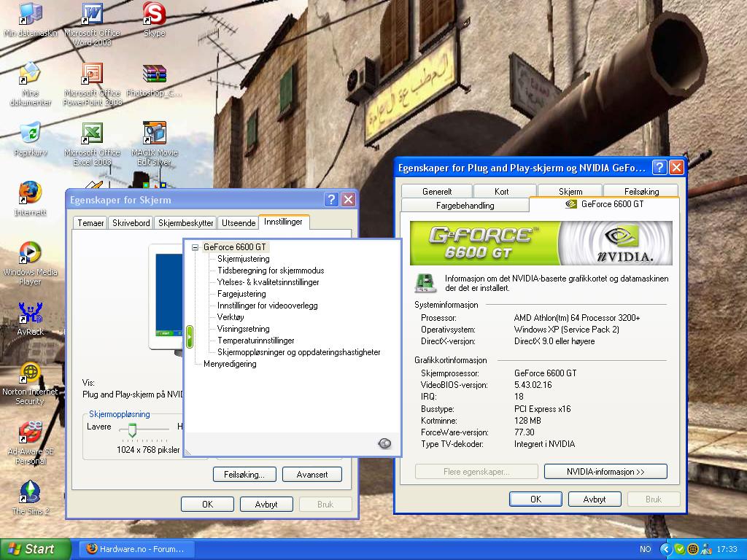This screenshot has height=560, width=747.
Task: Click the green NVIDIA menu slide-out handle
Action: tap(189, 337)
